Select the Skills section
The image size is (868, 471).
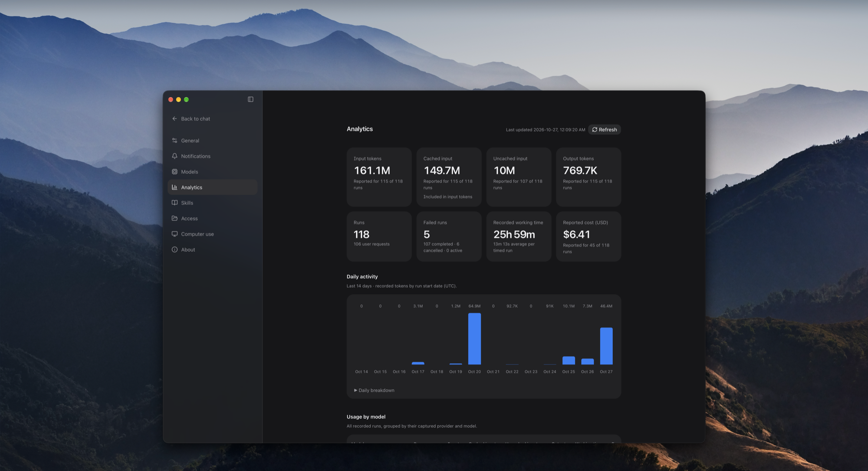(x=212, y=203)
